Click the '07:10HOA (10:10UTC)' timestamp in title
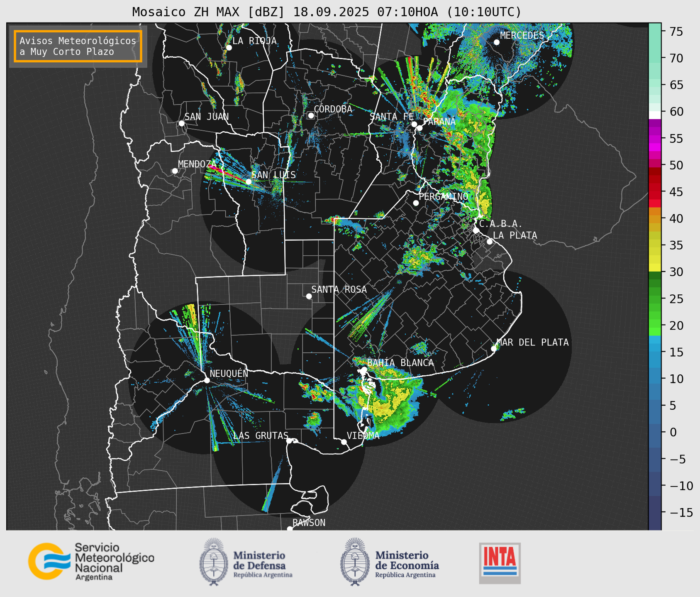This screenshot has width=700, height=597. pos(449,12)
